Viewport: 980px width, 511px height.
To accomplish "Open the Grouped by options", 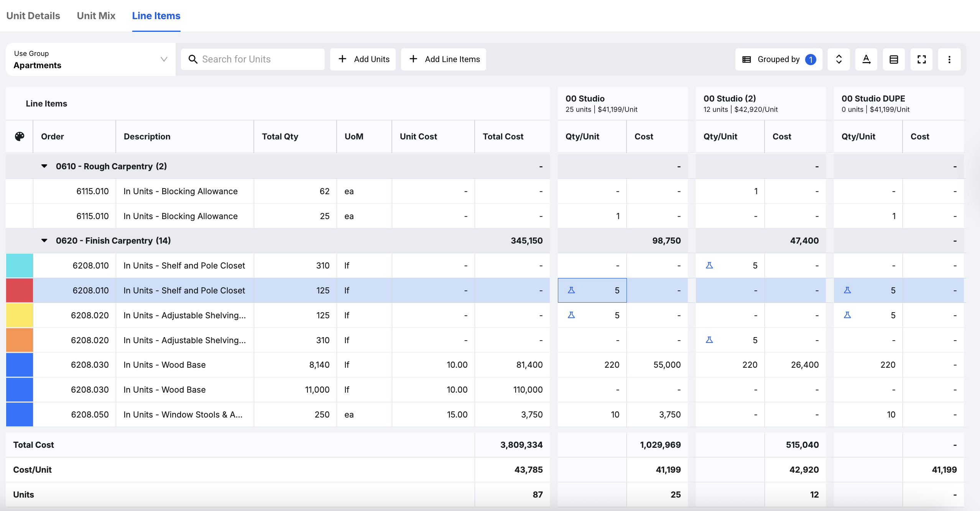I will (x=779, y=59).
